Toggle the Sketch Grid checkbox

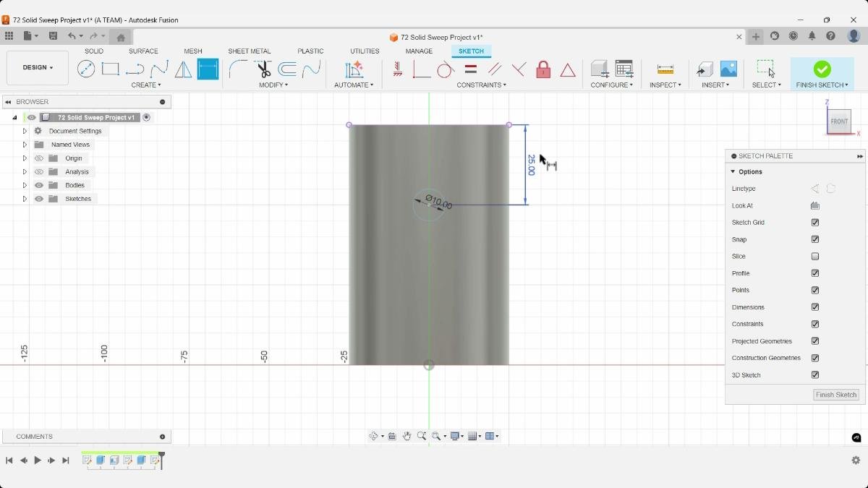[x=815, y=223]
